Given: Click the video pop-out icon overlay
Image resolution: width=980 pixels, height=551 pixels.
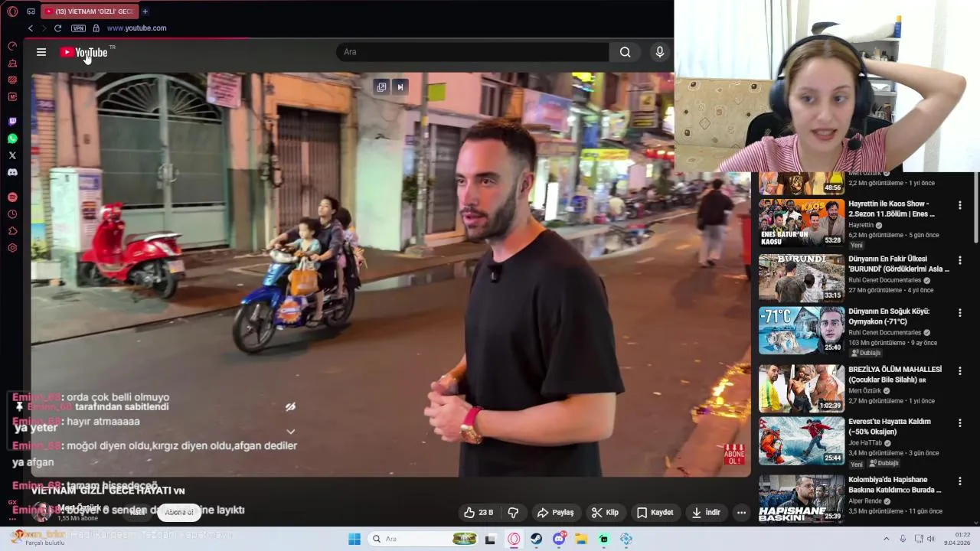Looking at the screenshot, I should pyautogui.click(x=381, y=87).
